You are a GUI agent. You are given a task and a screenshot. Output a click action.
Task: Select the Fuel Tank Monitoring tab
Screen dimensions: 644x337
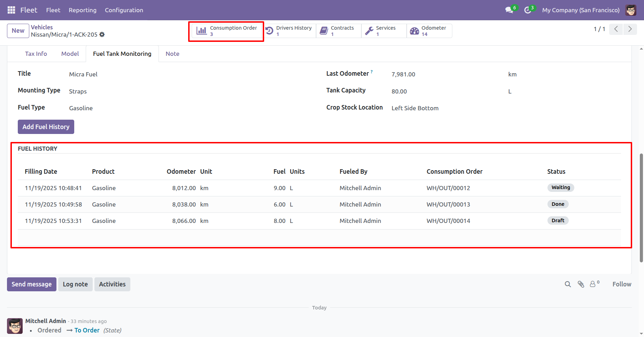pos(122,54)
